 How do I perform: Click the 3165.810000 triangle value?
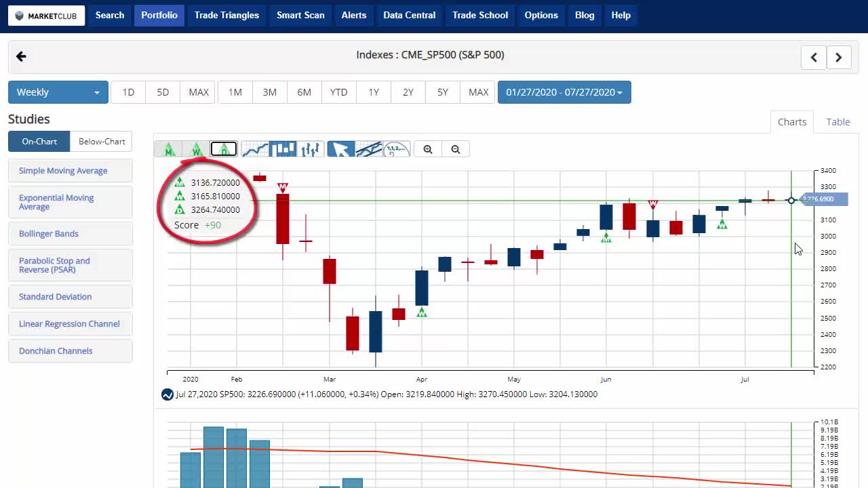(215, 197)
